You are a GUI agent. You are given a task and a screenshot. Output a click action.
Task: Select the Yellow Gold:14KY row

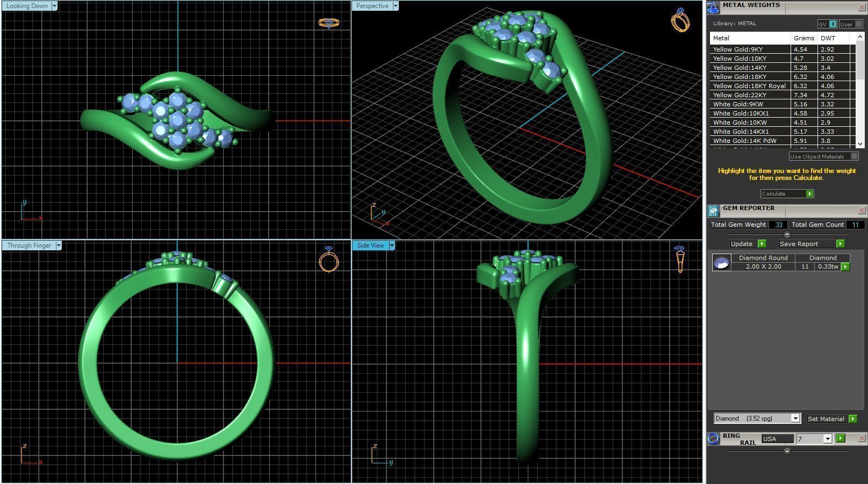783,68
